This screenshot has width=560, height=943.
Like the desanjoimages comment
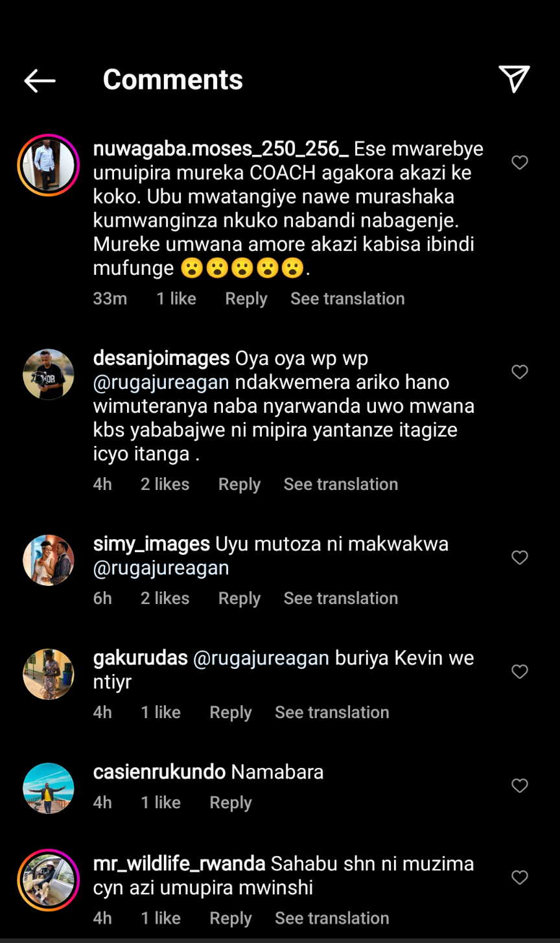coord(520,372)
